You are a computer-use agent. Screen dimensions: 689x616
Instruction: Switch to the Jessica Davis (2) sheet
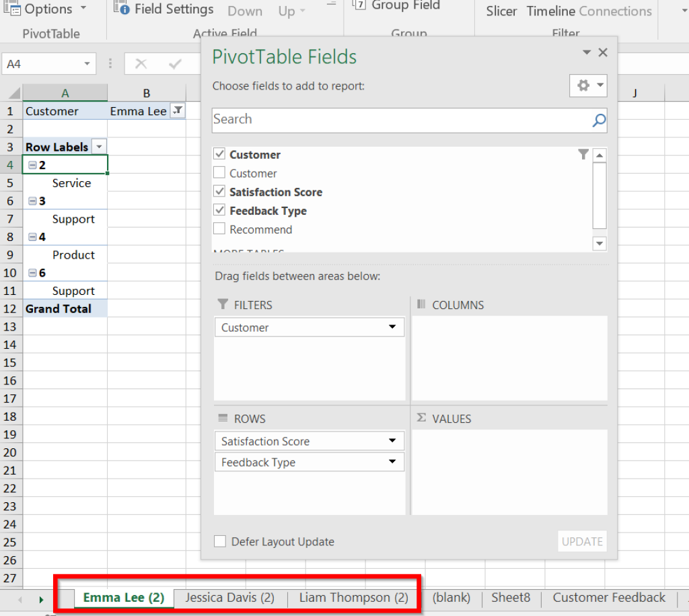pyautogui.click(x=229, y=597)
